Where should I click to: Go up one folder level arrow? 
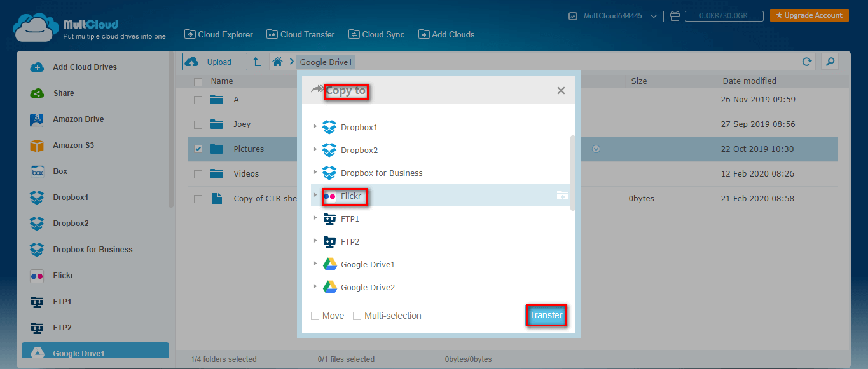pos(257,62)
